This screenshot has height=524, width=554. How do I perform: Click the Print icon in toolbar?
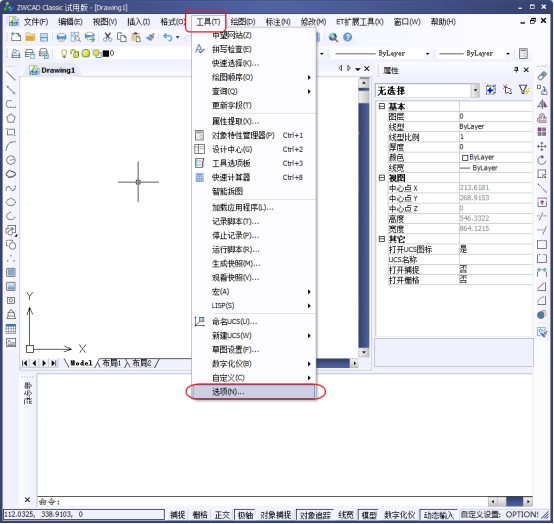61,37
